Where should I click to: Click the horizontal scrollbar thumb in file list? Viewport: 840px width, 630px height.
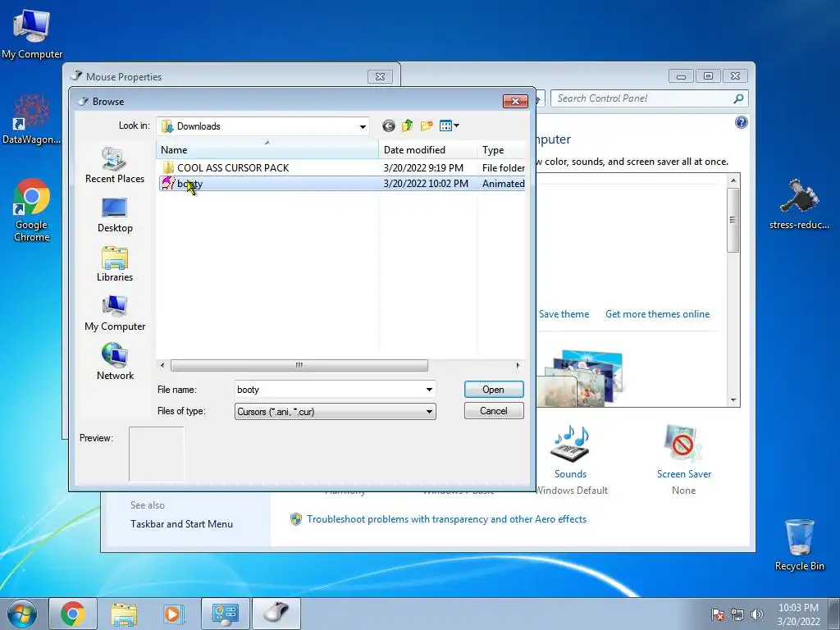(299, 365)
